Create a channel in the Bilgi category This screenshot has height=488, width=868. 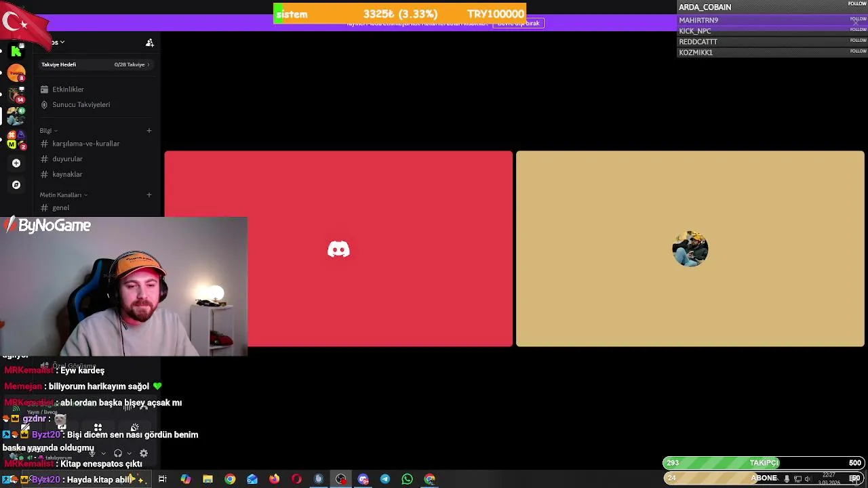tap(149, 131)
